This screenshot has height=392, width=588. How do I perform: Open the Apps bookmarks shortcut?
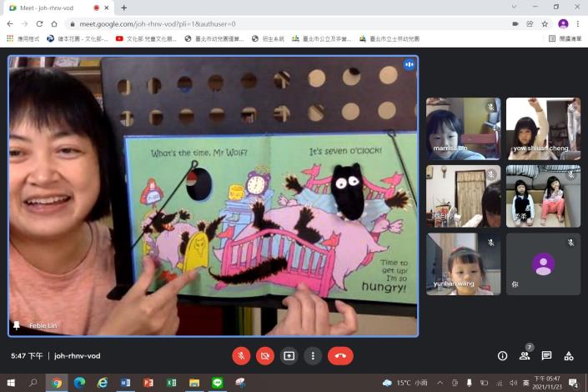tap(23, 38)
